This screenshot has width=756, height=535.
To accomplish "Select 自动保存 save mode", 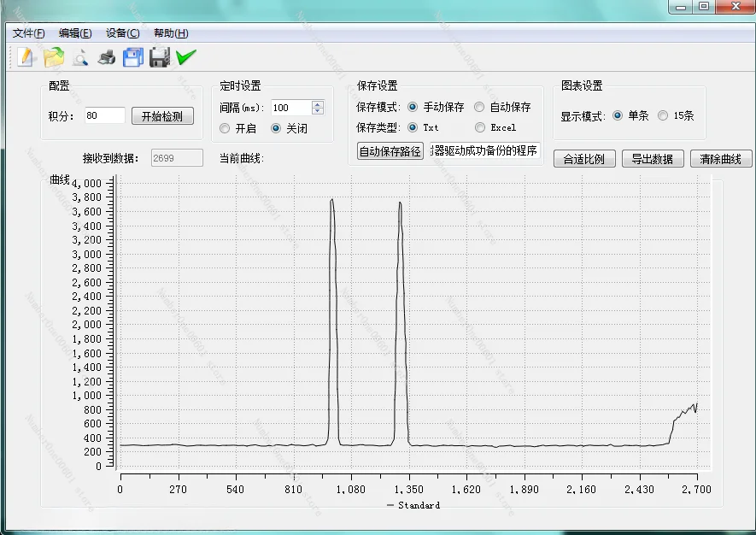I will click(479, 107).
